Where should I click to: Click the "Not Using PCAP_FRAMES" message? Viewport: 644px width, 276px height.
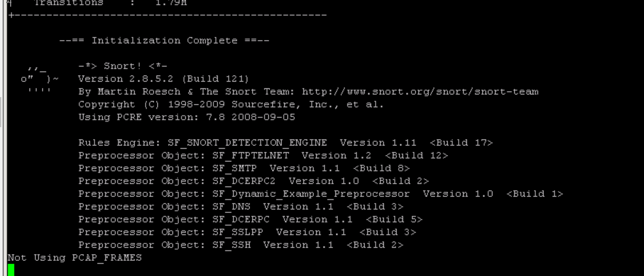pos(75,258)
